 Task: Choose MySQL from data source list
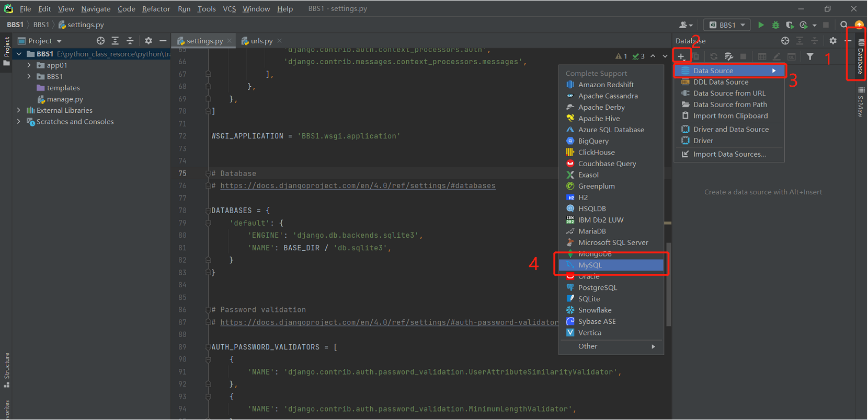(x=611, y=265)
